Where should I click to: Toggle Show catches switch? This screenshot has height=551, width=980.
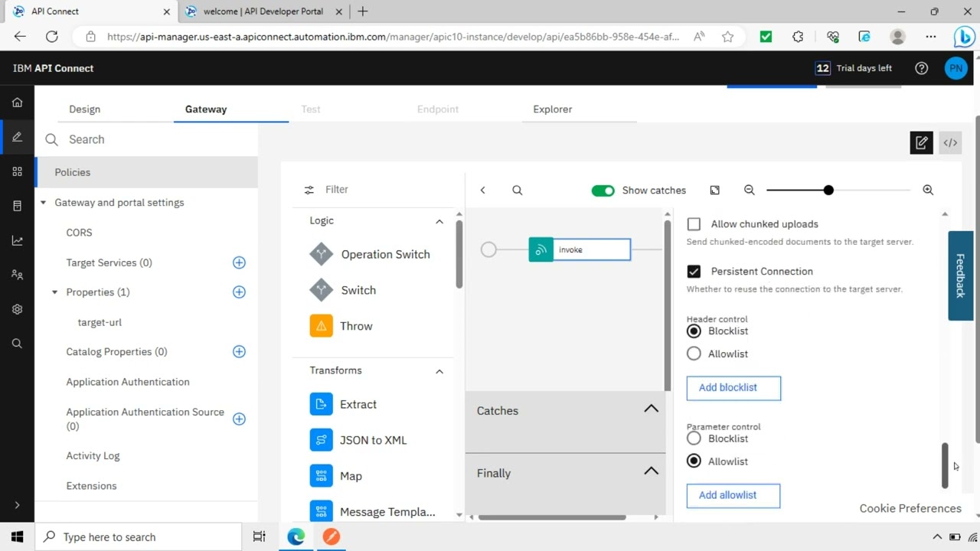point(603,191)
